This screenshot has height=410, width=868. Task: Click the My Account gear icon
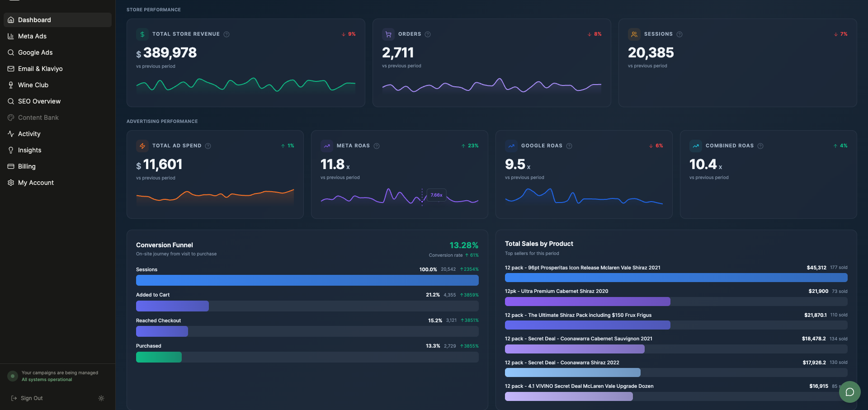pyautogui.click(x=11, y=183)
